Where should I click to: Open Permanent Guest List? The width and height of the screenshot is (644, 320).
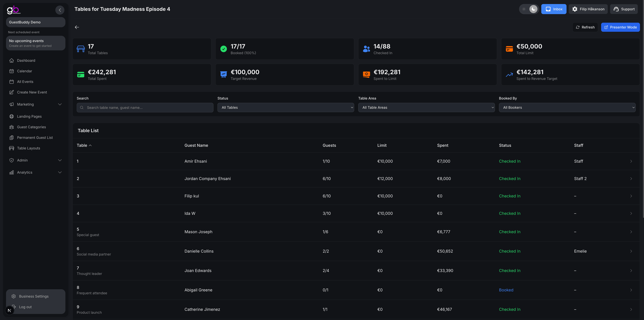click(x=35, y=137)
